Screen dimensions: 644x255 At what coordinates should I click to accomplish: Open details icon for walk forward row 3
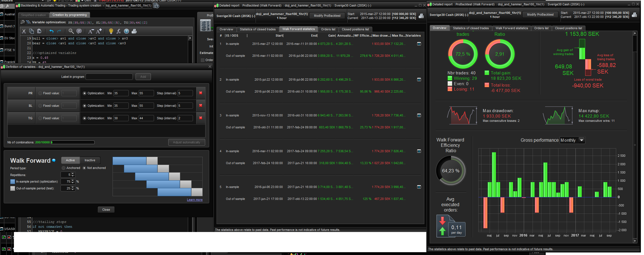click(x=419, y=115)
